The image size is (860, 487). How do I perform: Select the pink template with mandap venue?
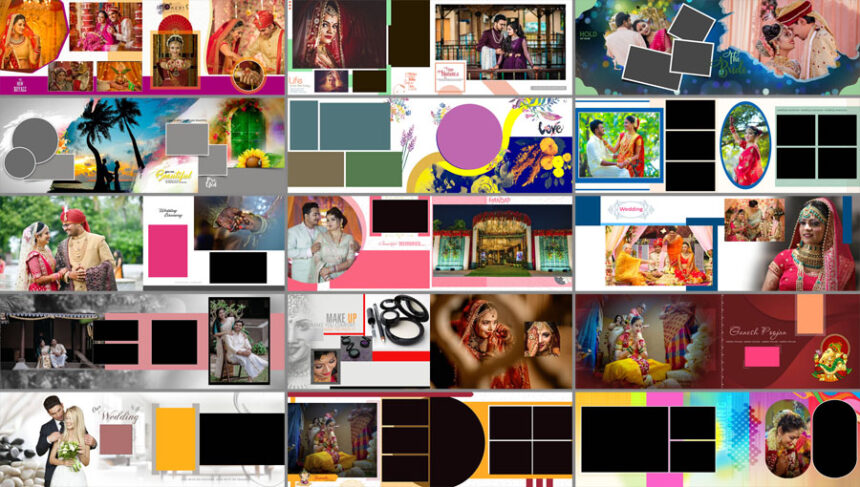[x=430, y=243]
